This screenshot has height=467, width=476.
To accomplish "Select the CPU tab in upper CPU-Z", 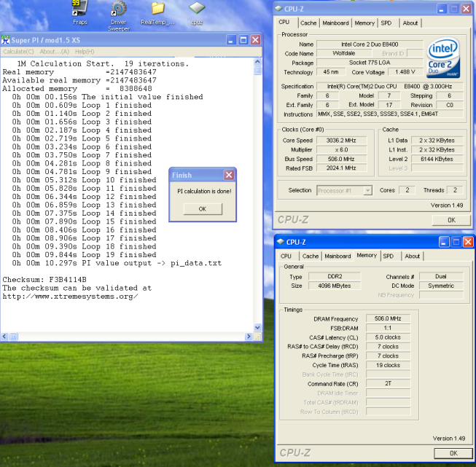I will coord(284,22).
